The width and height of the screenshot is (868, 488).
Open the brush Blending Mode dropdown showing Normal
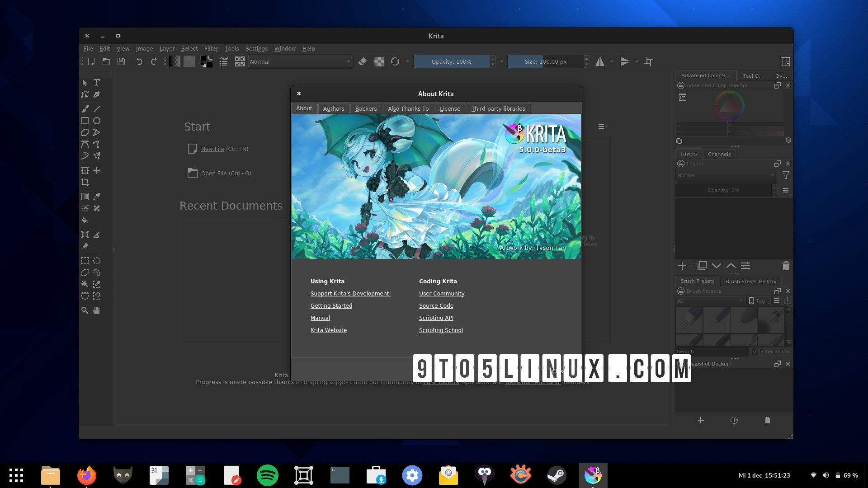tap(300, 61)
